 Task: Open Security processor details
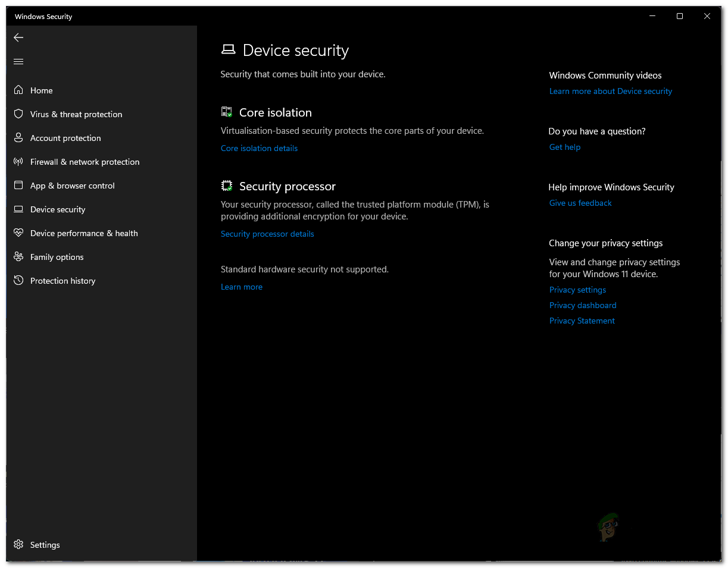267,233
